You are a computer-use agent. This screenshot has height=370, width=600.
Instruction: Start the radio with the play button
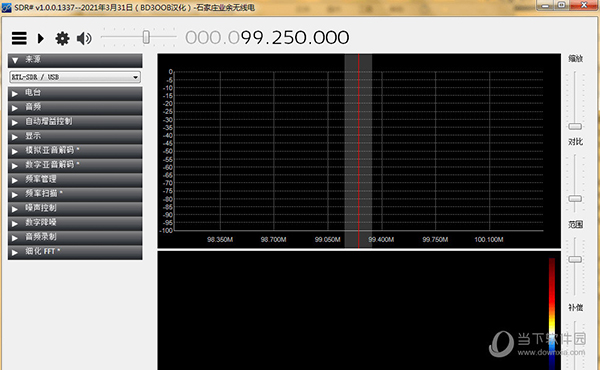[41, 38]
